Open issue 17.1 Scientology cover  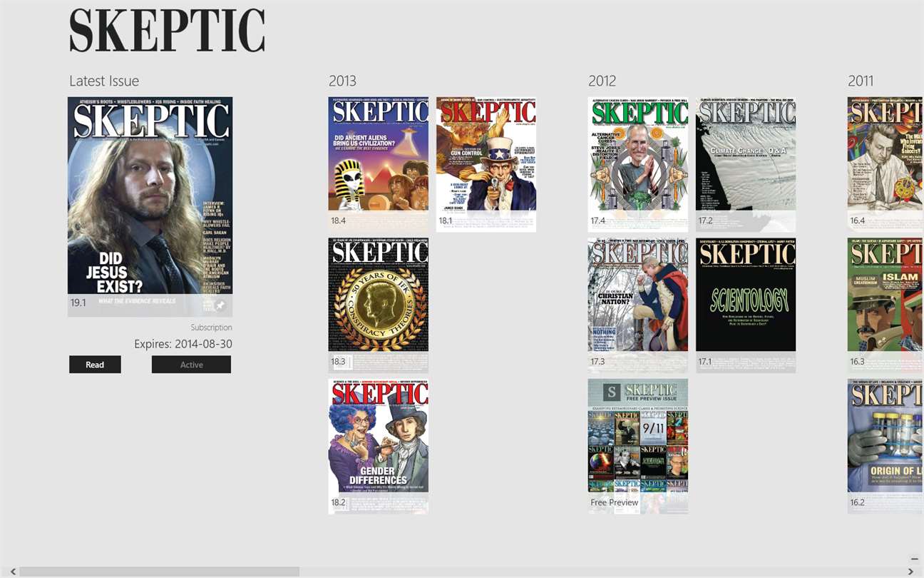click(746, 305)
